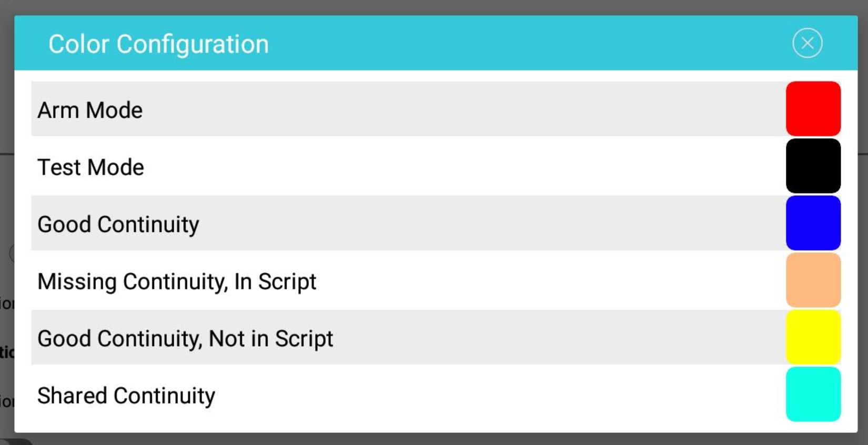This screenshot has width=868, height=445.
Task: Click the dimmed background above the dialog
Action: click(434, 7)
